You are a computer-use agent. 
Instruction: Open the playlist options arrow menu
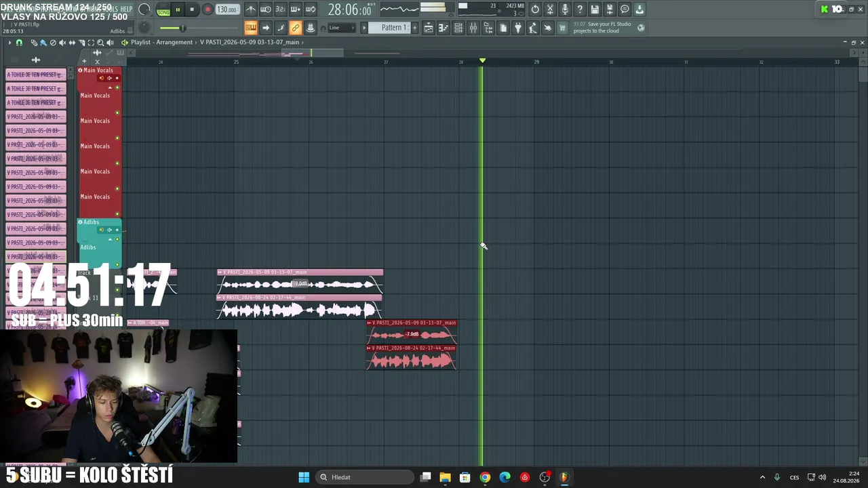[9, 43]
